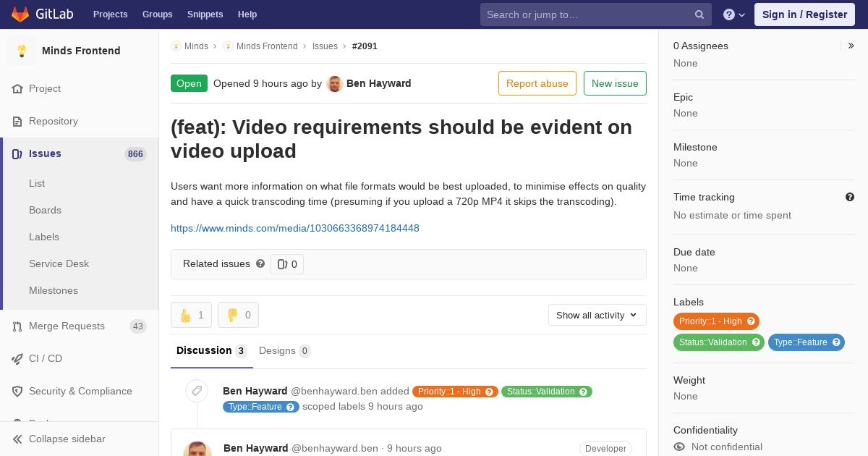Open the Projects menu
Screen dimensions: 868x456
click(x=110, y=14)
